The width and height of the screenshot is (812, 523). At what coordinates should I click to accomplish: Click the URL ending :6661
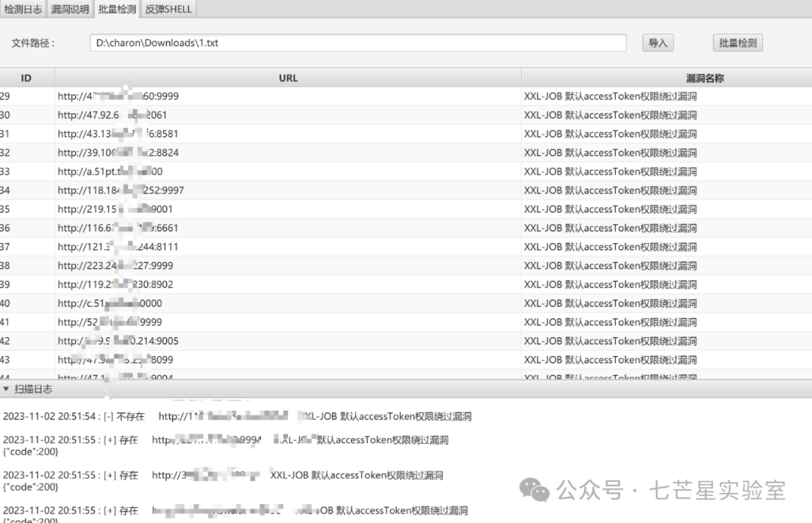click(x=117, y=228)
